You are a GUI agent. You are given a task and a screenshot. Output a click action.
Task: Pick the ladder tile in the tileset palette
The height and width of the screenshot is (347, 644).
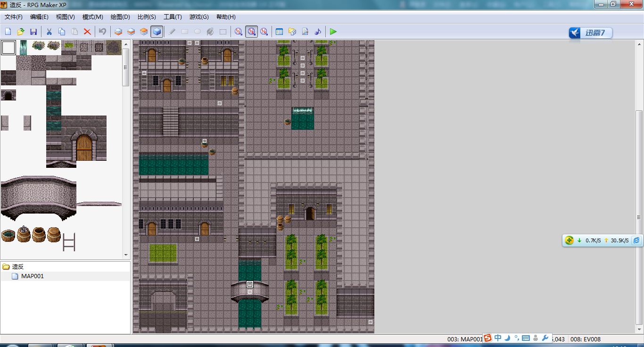click(x=69, y=241)
